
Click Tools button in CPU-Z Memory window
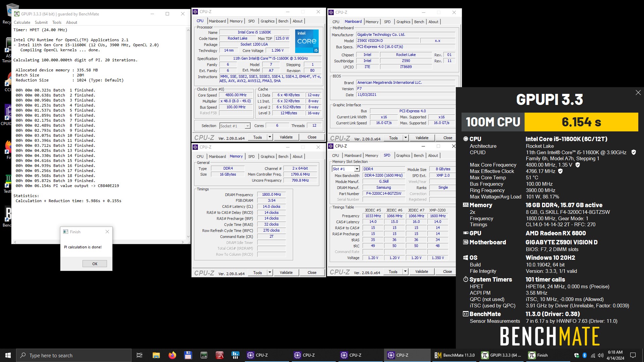(x=258, y=273)
